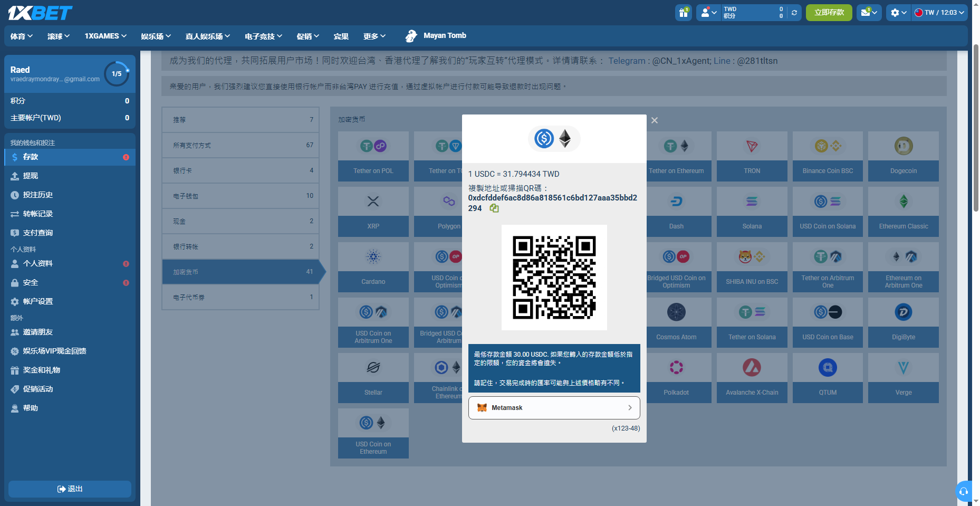
Task: Select the 推荐 payment category
Action: [241, 120]
